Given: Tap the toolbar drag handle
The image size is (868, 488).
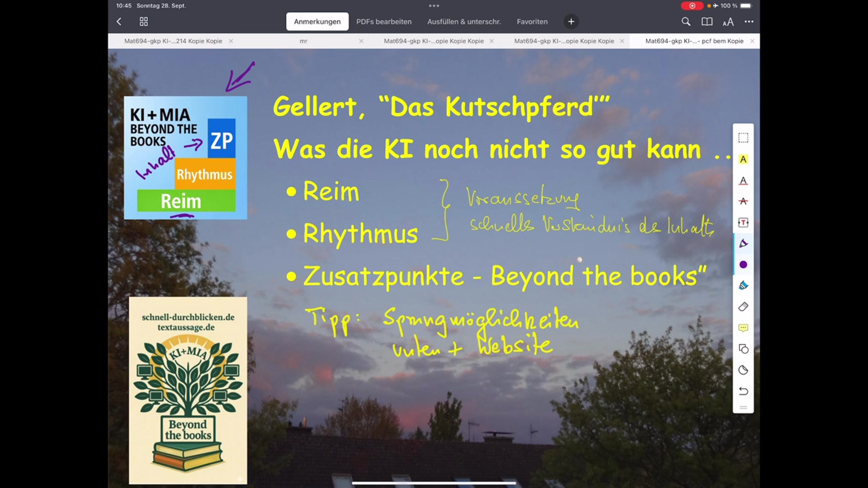Looking at the screenshot, I should click(x=743, y=408).
